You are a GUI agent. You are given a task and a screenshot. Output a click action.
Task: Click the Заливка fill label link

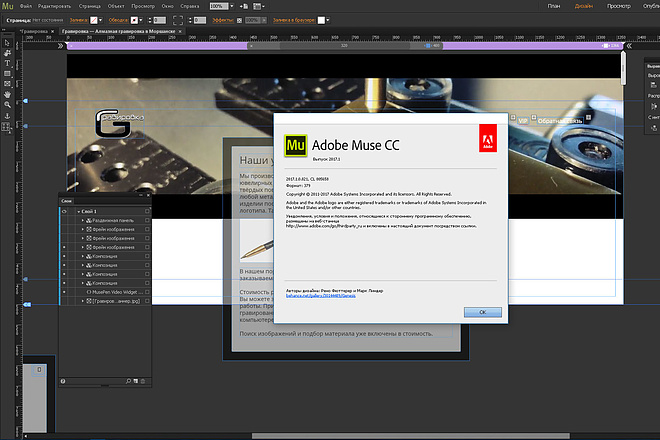[x=79, y=20]
